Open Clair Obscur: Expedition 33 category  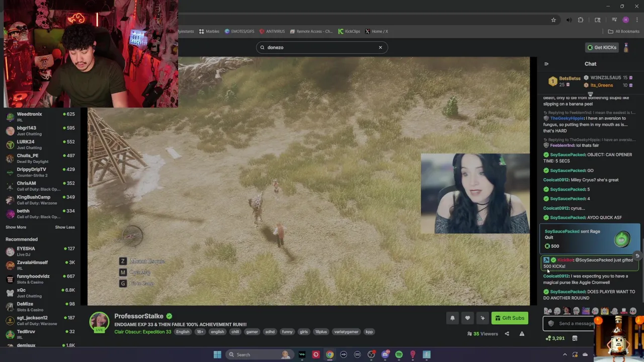[143, 332]
